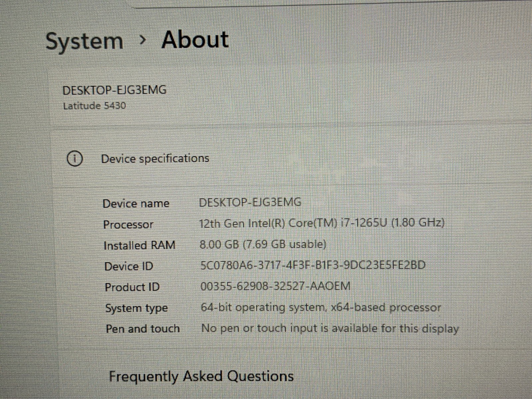Click the Installed RAM label
Screen dimensions: 532x399
click(139, 245)
